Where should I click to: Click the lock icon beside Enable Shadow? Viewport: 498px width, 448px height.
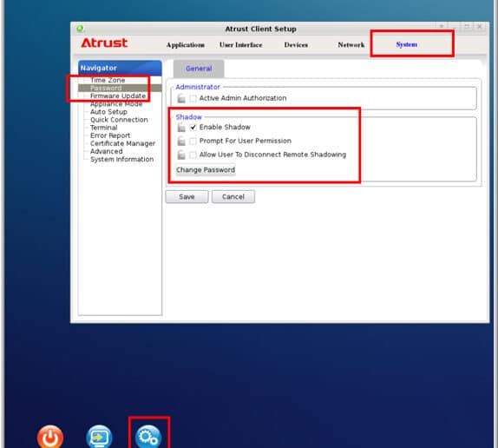pos(181,128)
